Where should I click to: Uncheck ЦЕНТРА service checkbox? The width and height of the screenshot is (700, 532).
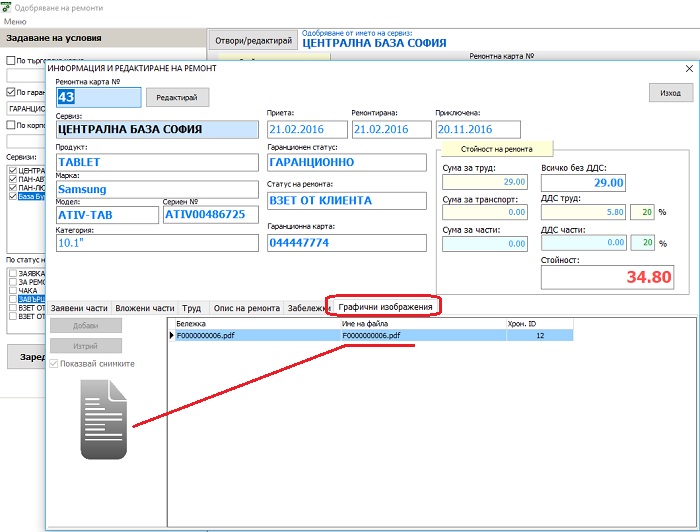pyautogui.click(x=13, y=170)
